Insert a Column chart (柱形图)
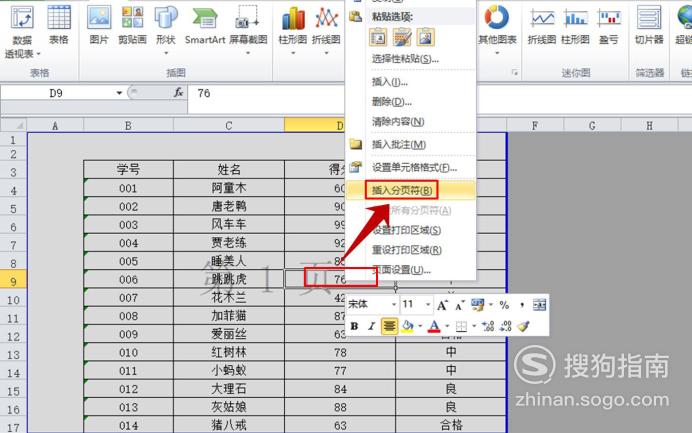This screenshot has height=433, width=692. coord(293,30)
